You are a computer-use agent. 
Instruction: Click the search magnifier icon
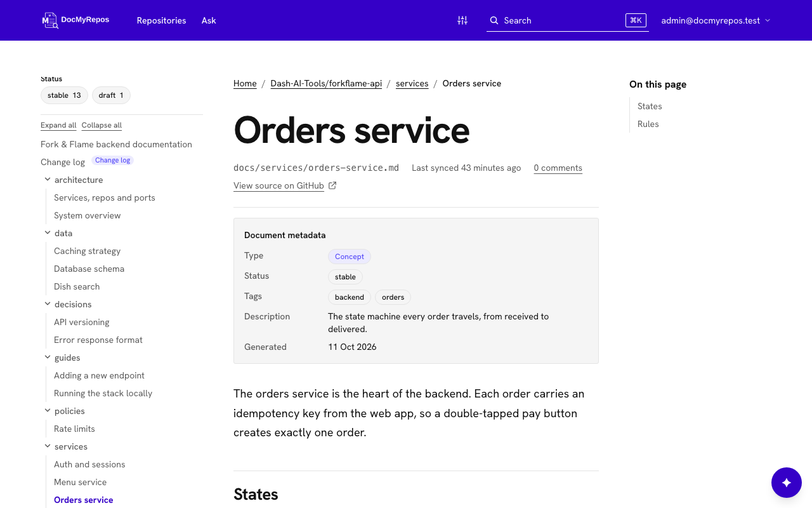[x=494, y=20]
